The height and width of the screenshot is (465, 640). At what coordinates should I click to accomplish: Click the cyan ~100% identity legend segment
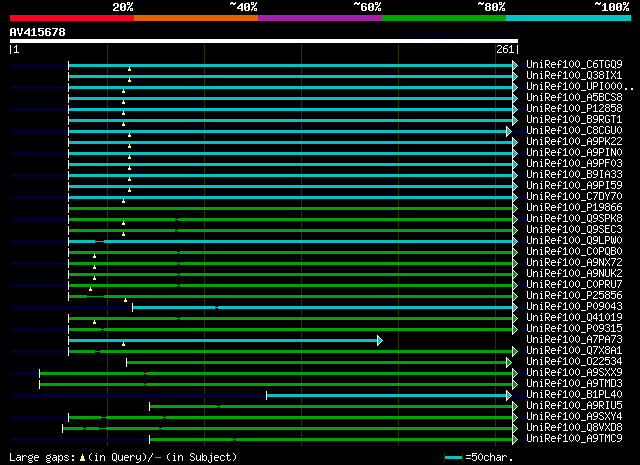[569, 18]
